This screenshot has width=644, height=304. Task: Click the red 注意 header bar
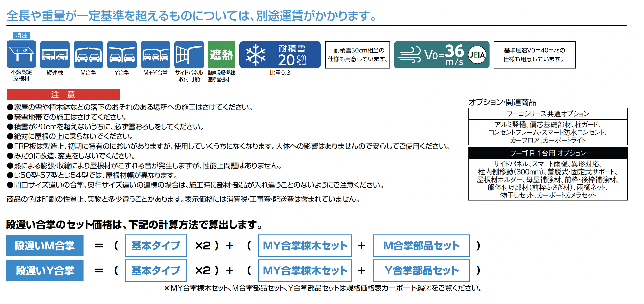click(x=63, y=95)
